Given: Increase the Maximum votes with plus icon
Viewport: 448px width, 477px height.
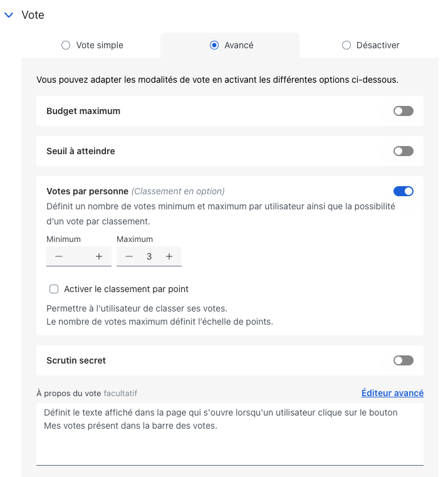Looking at the screenshot, I should [x=169, y=256].
